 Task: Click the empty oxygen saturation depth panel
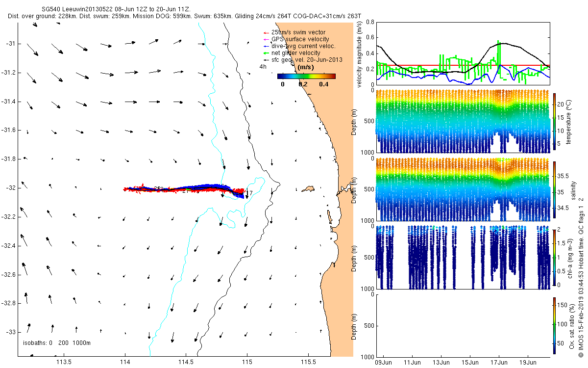[463, 325]
